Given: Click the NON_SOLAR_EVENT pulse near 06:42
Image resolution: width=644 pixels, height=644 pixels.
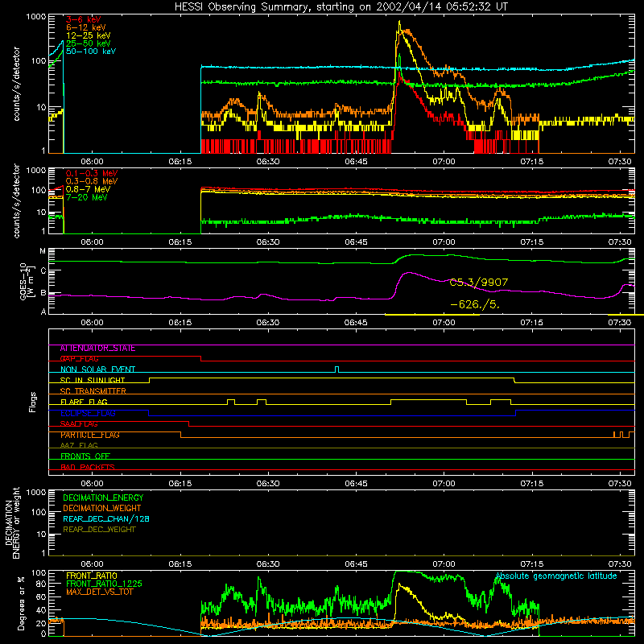Looking at the screenshot, I should (x=336, y=369).
